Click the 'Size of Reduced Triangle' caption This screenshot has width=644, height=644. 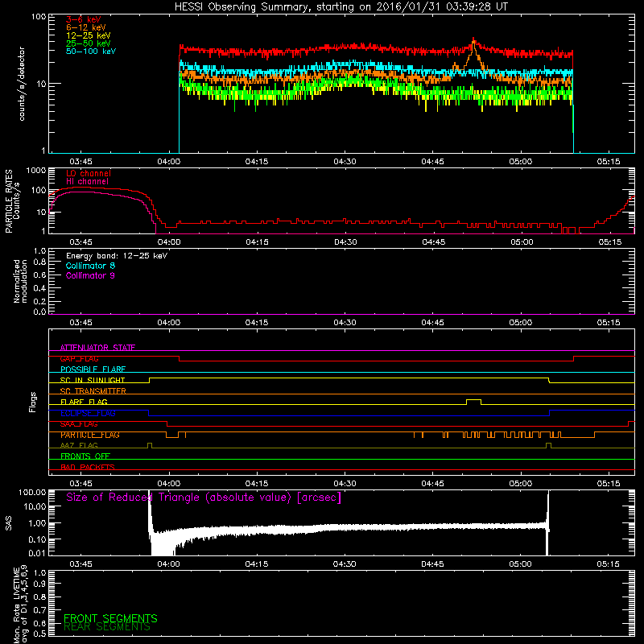pos(204,497)
